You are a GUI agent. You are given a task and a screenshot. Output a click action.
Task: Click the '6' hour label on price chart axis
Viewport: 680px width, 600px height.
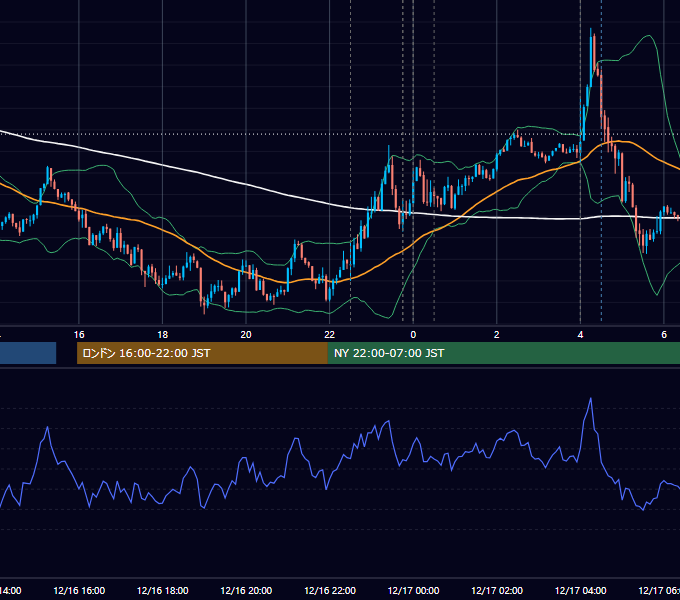664,335
